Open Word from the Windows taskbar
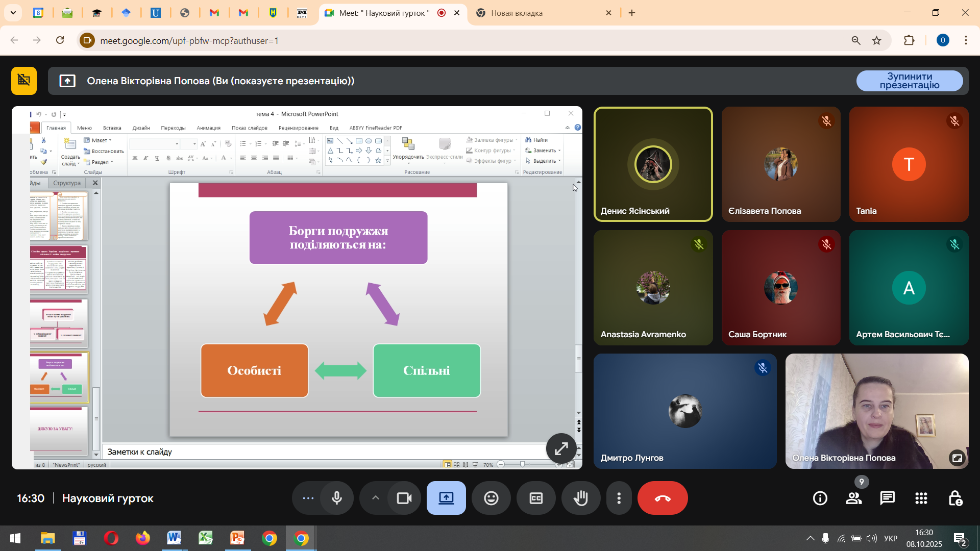This screenshot has width=980, height=551. pos(174,538)
